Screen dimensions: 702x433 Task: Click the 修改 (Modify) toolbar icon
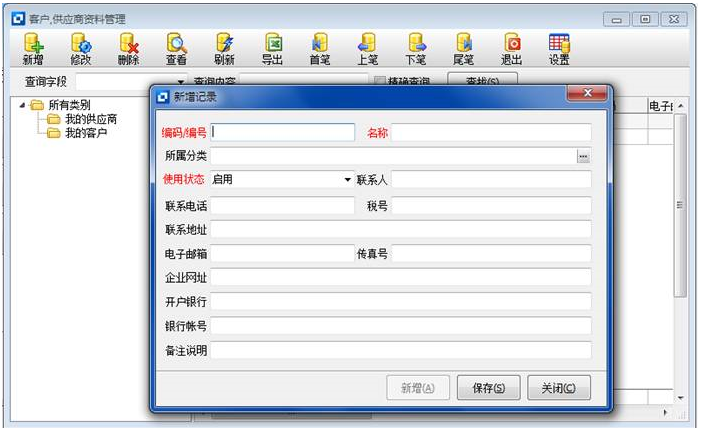tap(81, 48)
